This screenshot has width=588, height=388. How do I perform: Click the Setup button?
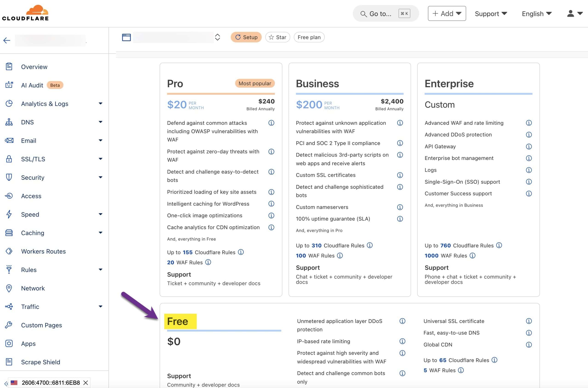coord(246,37)
